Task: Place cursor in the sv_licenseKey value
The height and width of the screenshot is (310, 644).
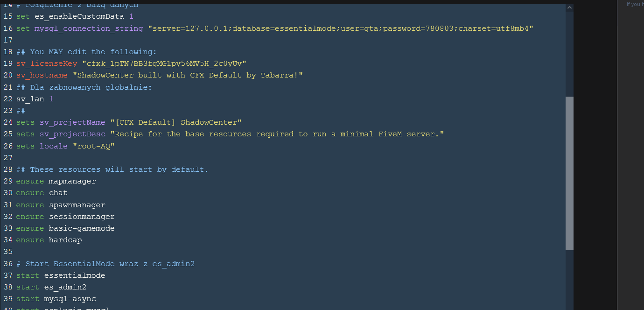Action: pos(164,63)
